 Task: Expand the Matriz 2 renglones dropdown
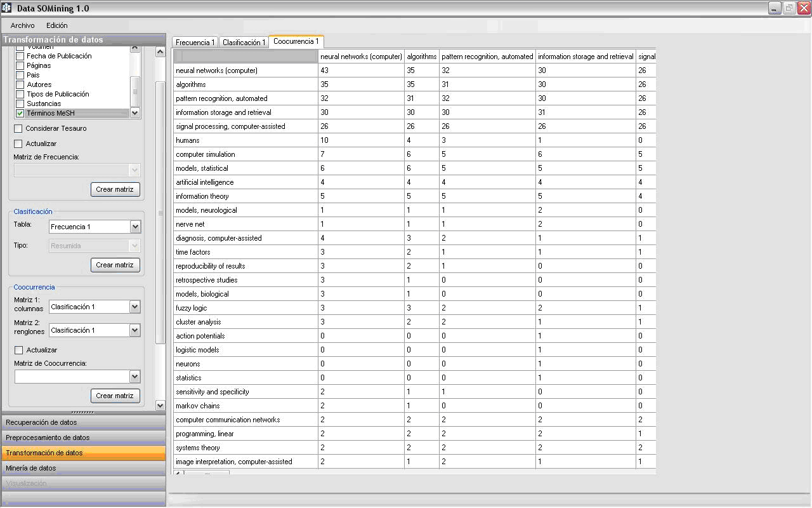tap(134, 330)
